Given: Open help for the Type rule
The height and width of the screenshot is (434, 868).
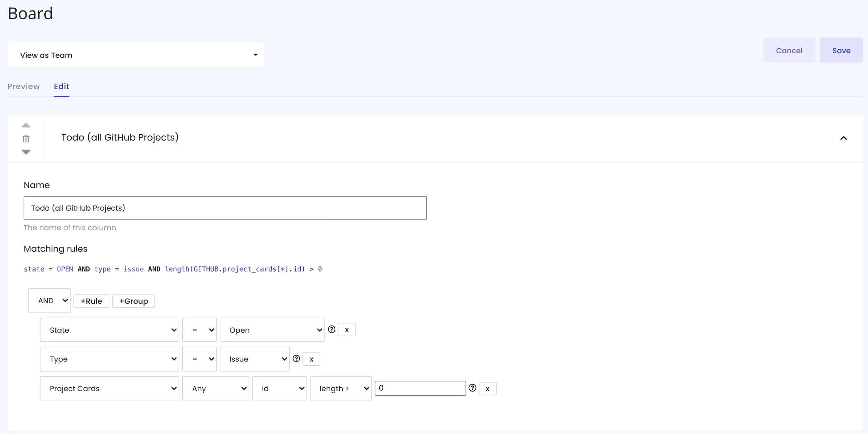Looking at the screenshot, I should pos(296,359).
